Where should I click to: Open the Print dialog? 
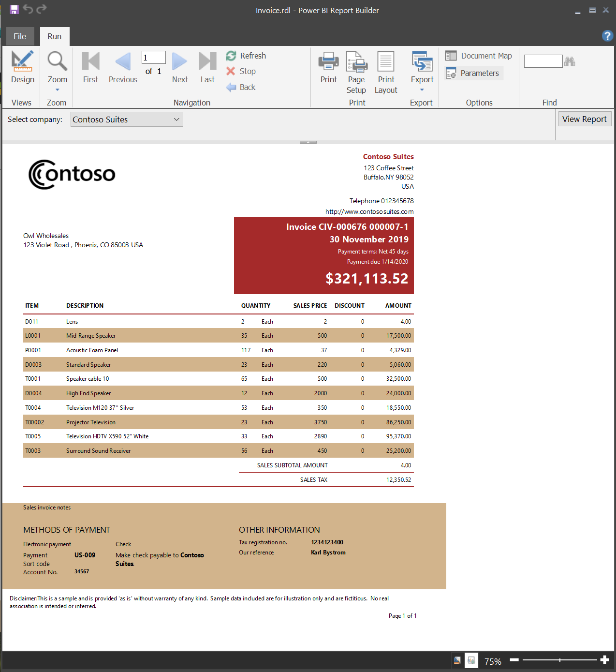pos(328,68)
